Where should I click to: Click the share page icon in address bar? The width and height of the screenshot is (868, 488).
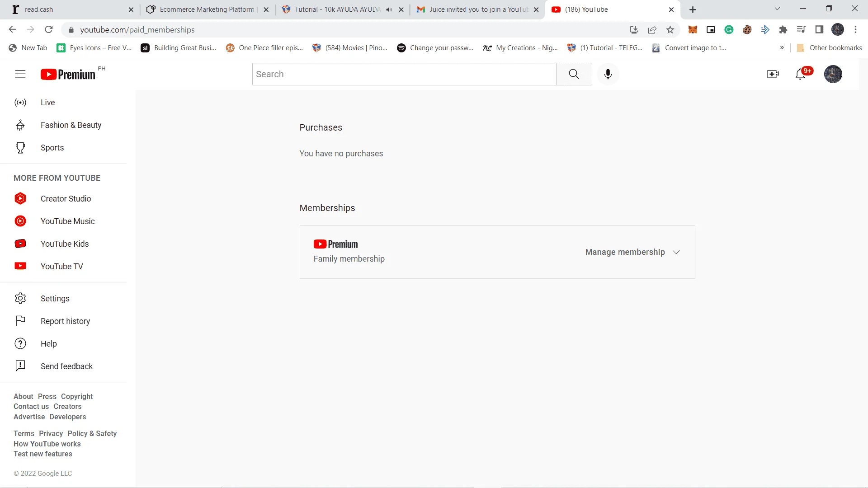pos(652,30)
